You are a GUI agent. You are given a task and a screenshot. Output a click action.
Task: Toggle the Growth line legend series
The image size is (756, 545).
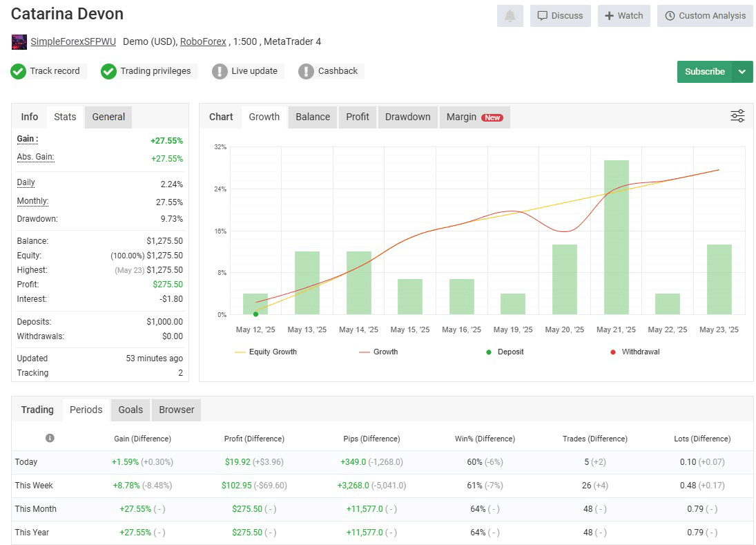(378, 352)
